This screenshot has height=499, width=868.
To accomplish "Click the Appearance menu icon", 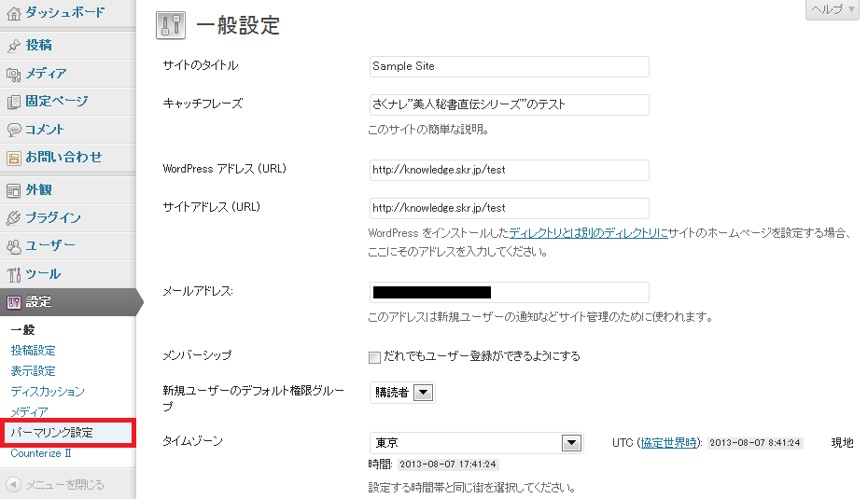I will tap(13, 190).
